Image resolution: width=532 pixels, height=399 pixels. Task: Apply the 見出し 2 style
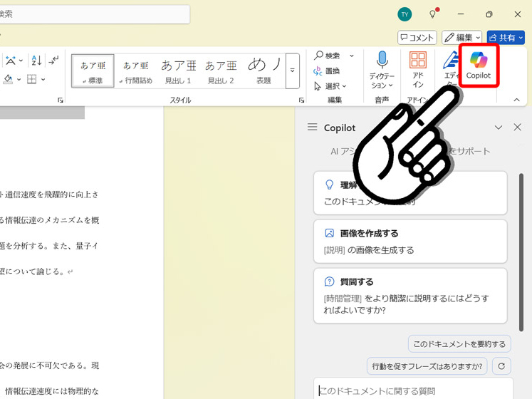(221, 71)
